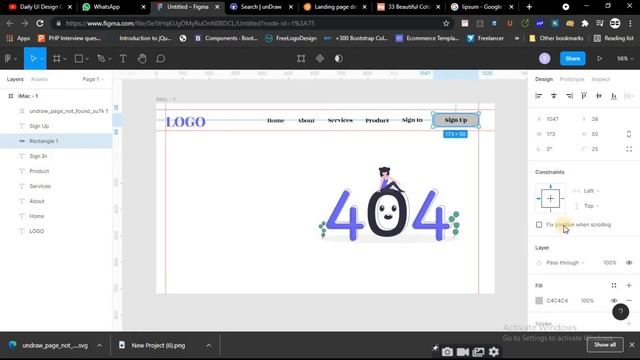This screenshot has width=640, height=360.
Task: Open vertical constraint Top dropdown
Action: pyautogui.click(x=591, y=206)
